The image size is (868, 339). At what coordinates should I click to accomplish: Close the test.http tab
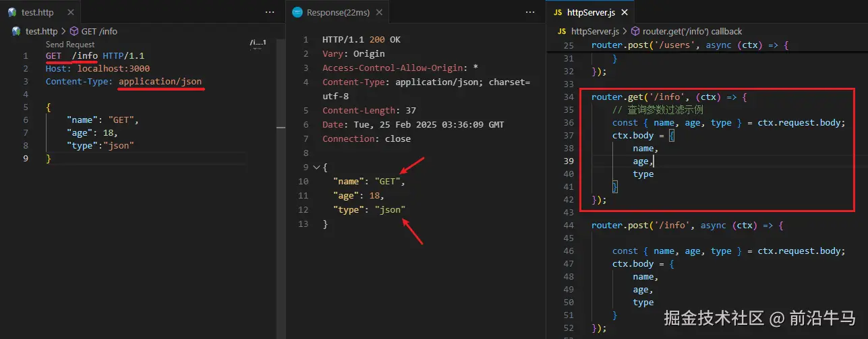pyautogui.click(x=70, y=12)
